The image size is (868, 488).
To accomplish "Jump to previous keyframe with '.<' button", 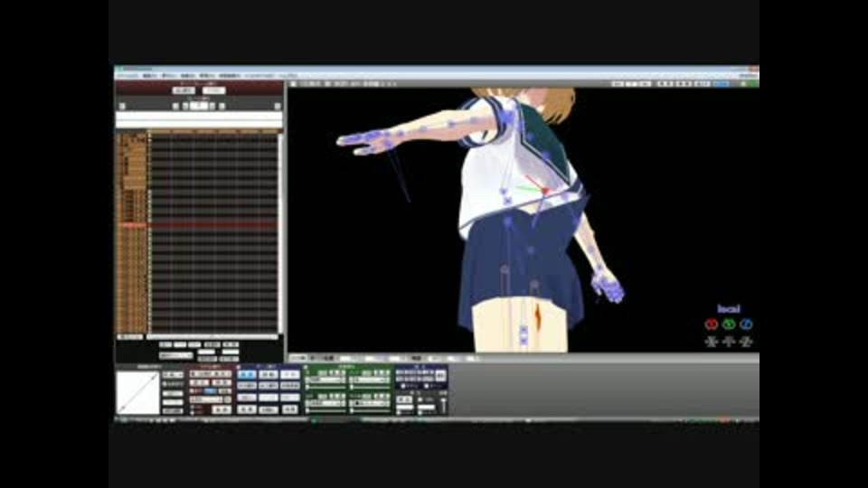I will click(176, 107).
